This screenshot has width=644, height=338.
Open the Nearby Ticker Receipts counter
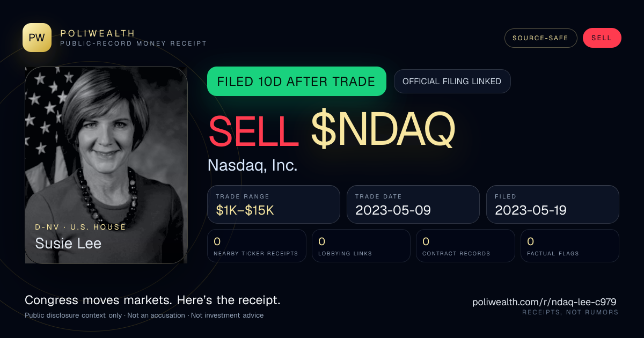tap(257, 246)
